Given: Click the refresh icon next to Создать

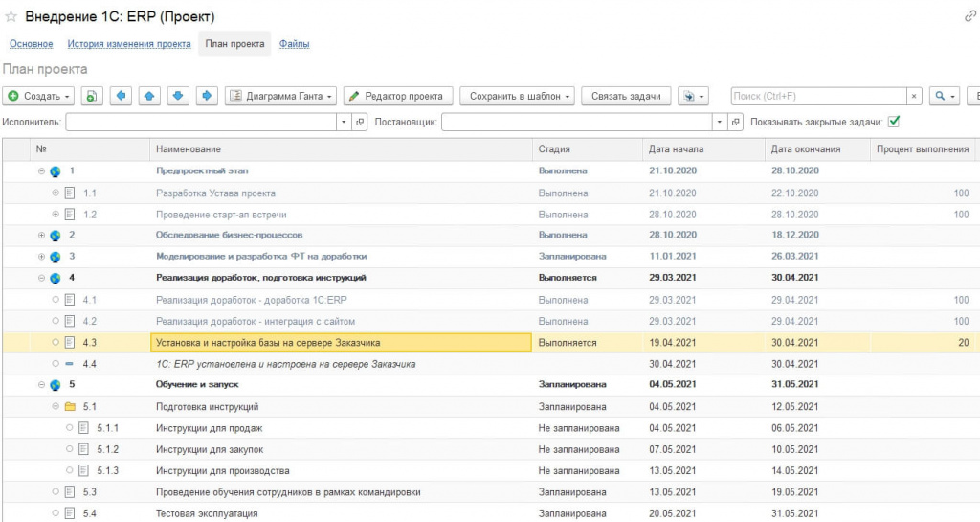Looking at the screenshot, I should coord(92,96).
